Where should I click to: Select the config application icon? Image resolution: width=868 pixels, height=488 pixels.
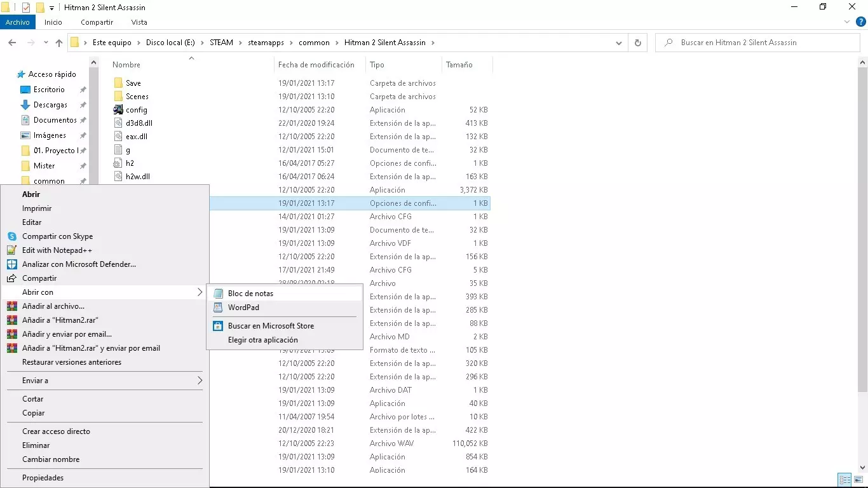click(x=118, y=110)
